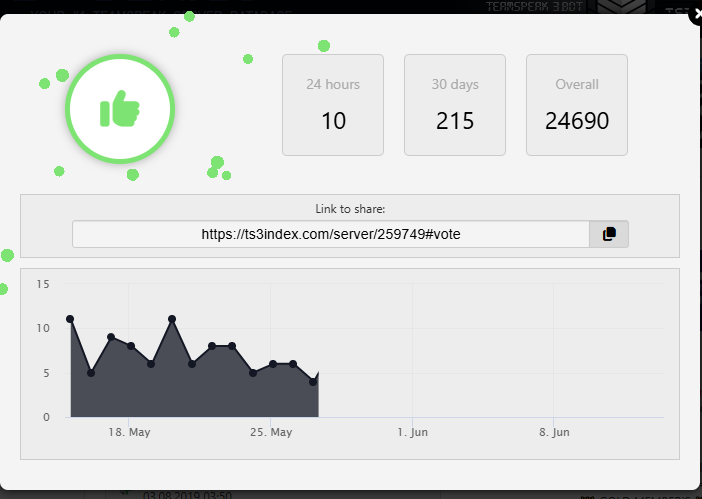702x499 pixels.
Task: Open the 30 days vote stat card
Action: tap(455, 105)
